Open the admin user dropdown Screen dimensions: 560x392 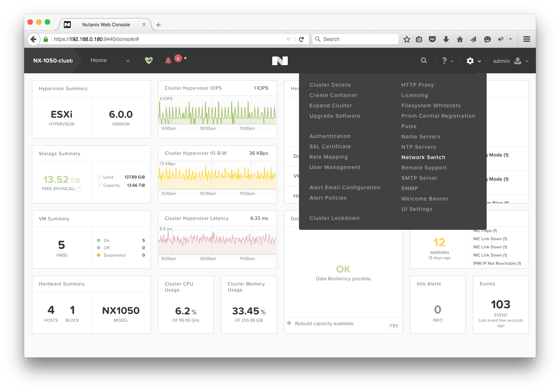511,61
